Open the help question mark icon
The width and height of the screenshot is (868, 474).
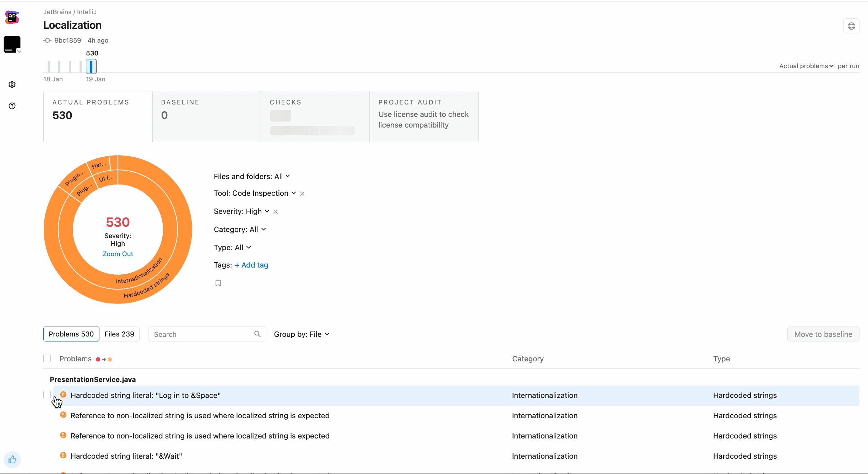[12, 106]
